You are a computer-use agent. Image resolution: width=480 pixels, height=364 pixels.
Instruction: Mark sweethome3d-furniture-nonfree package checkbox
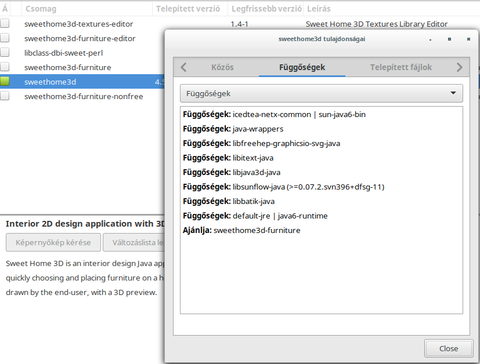5,96
